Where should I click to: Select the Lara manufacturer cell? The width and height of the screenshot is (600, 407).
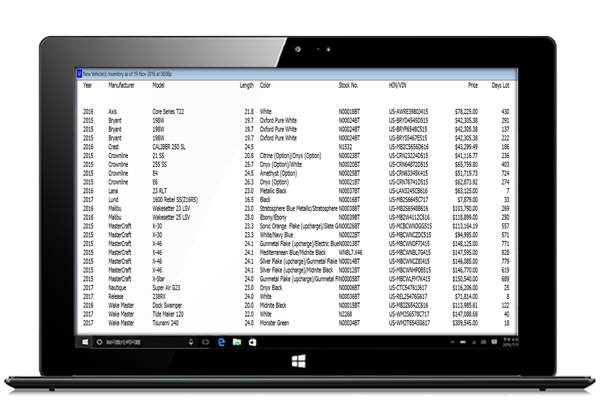[x=113, y=191]
